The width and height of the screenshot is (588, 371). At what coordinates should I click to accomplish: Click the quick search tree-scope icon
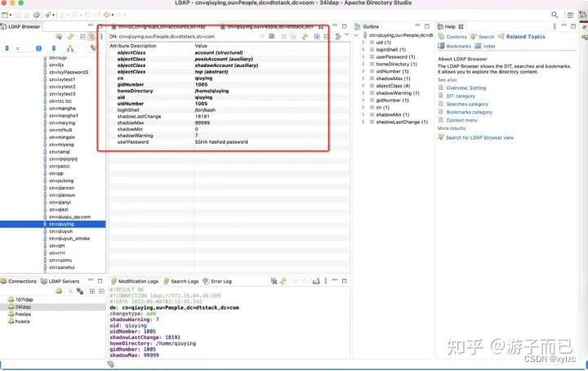pyautogui.click(x=70, y=48)
